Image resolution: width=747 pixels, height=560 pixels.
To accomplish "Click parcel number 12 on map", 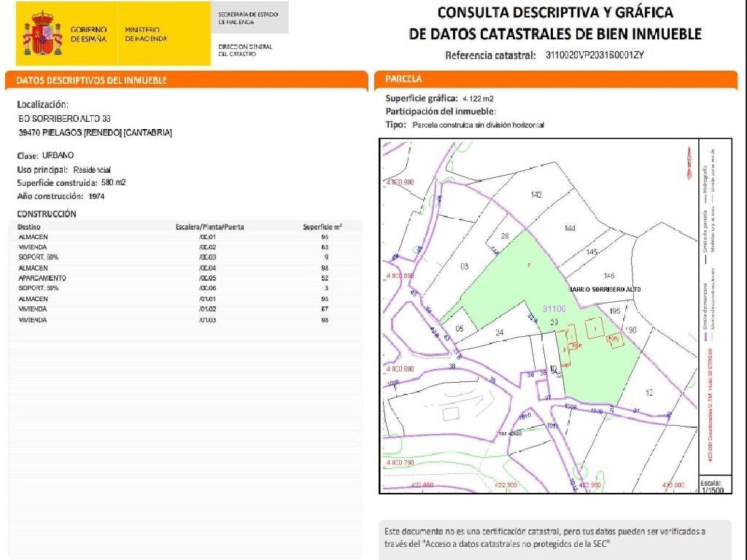I will 649,392.
